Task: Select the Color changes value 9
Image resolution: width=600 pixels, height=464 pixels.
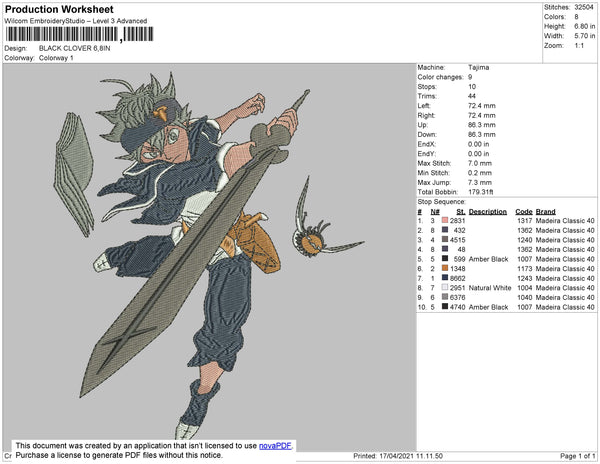Action: pyautogui.click(x=470, y=77)
